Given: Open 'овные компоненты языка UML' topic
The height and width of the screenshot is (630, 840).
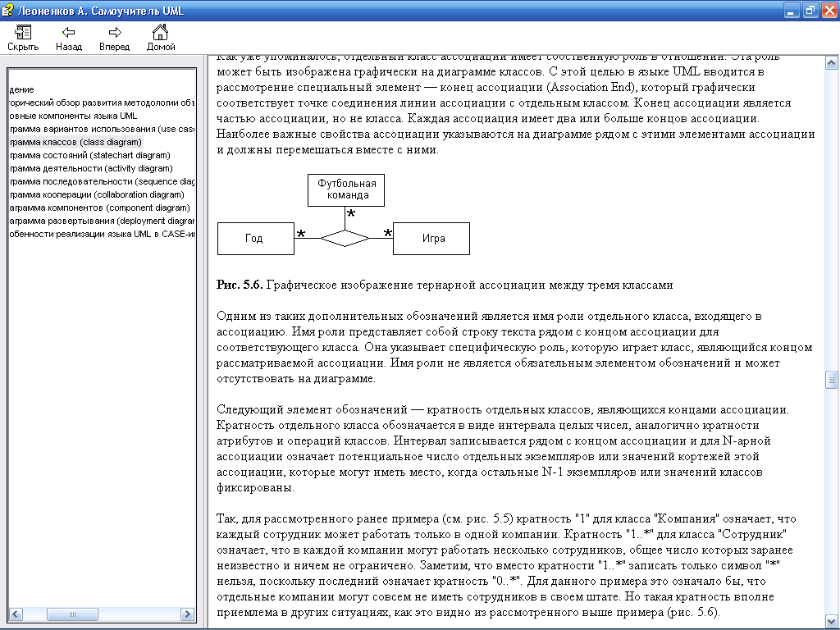Looking at the screenshot, I should [73, 116].
